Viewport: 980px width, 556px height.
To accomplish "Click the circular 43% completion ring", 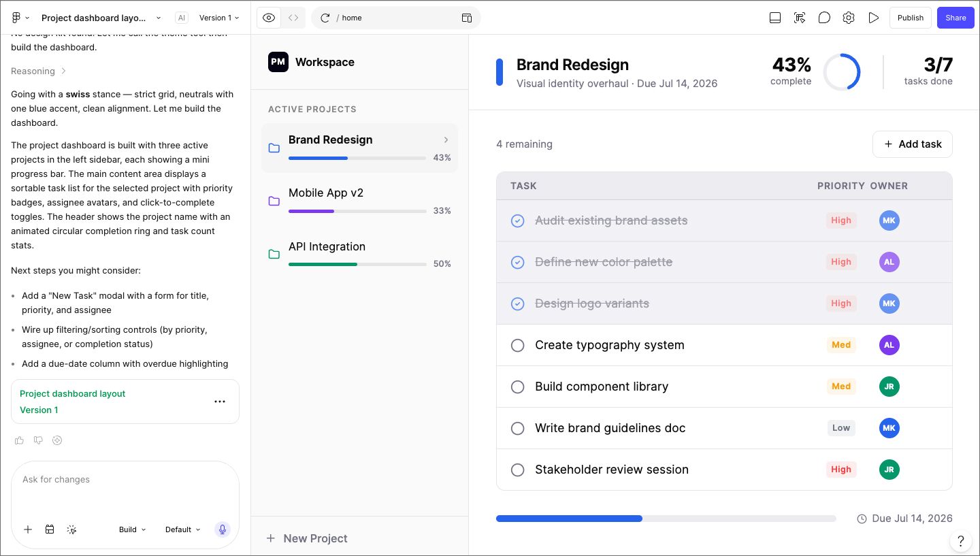I will [x=842, y=72].
